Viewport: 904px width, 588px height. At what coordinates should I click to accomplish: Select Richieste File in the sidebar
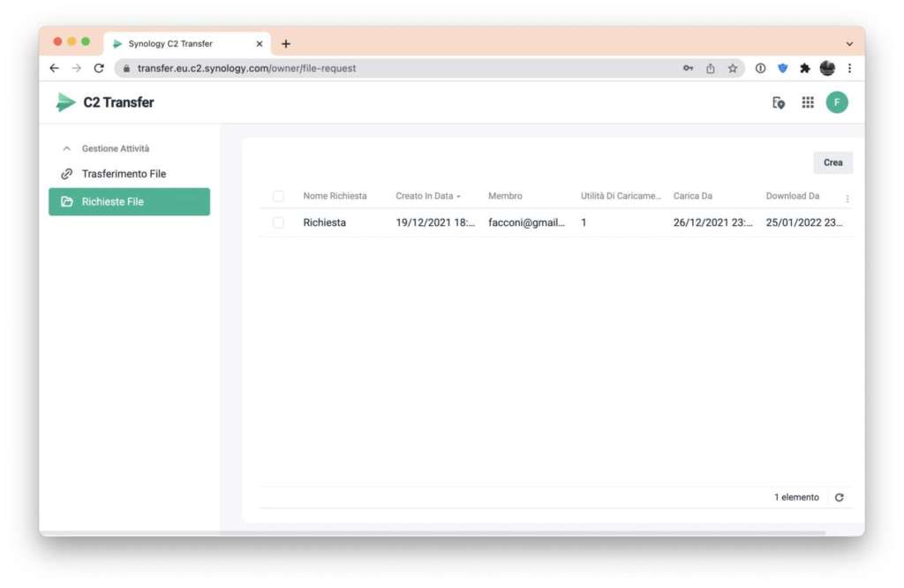tap(129, 201)
